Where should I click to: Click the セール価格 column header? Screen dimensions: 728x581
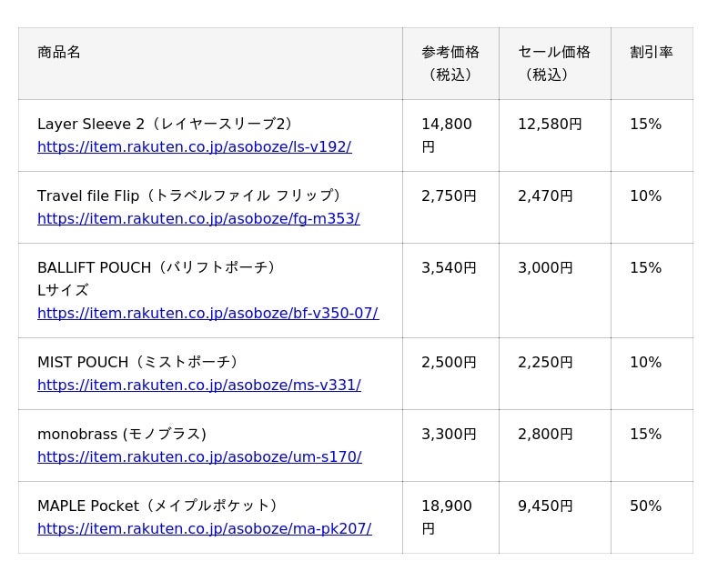pyautogui.click(x=555, y=64)
